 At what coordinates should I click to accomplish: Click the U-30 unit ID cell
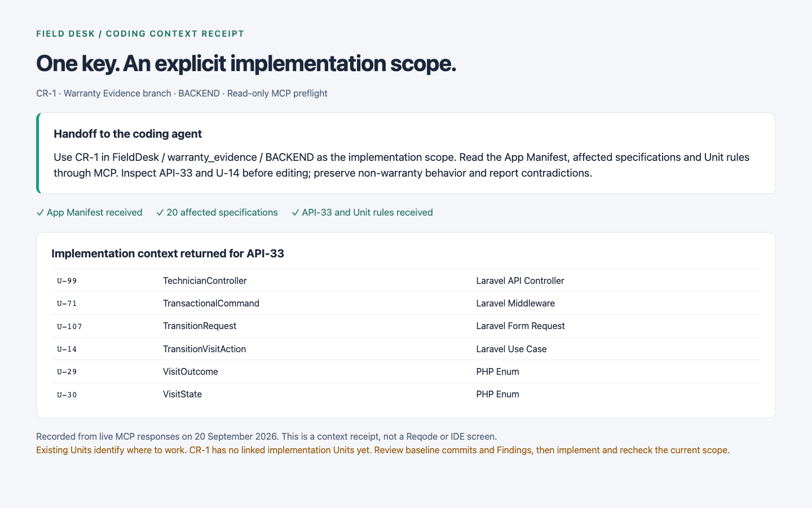[67, 395]
